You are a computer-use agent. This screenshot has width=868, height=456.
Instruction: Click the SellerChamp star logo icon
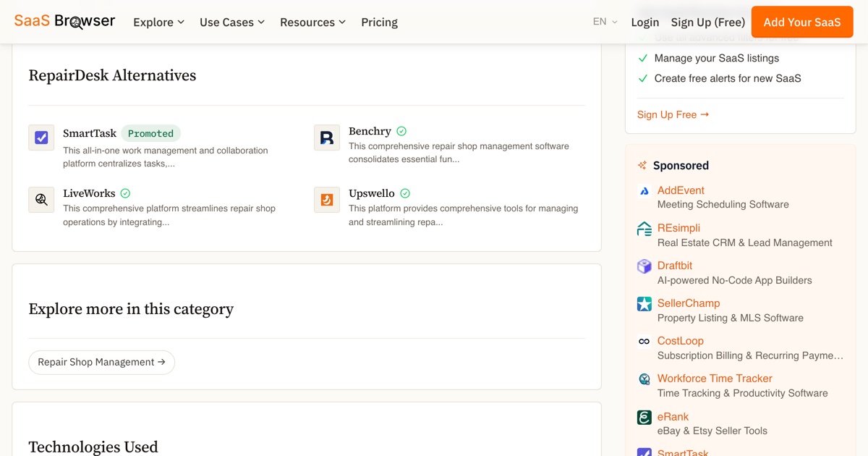pyautogui.click(x=644, y=304)
